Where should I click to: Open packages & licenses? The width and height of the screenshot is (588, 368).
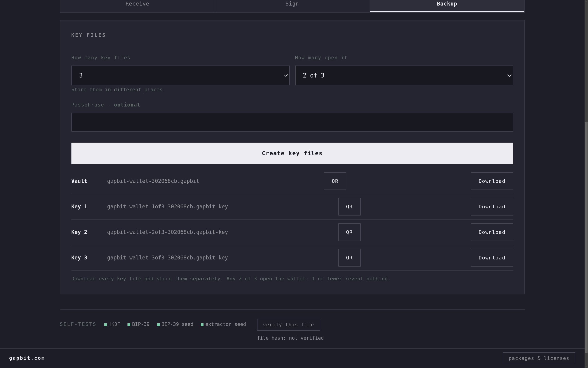point(539,358)
